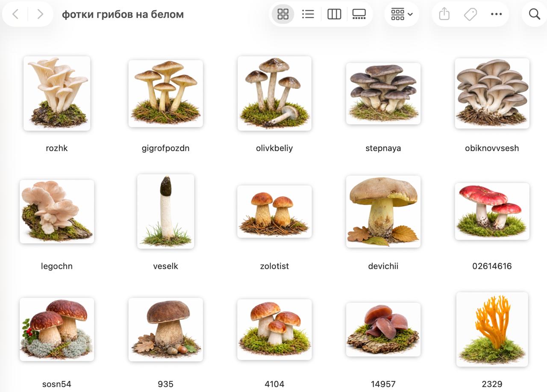Click the Share icon
This screenshot has height=392, width=547.
pos(444,14)
